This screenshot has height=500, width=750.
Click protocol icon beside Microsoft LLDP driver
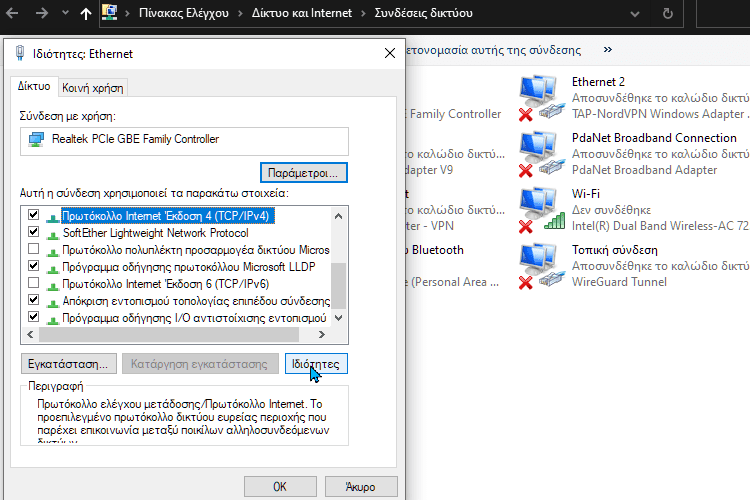tap(52, 268)
